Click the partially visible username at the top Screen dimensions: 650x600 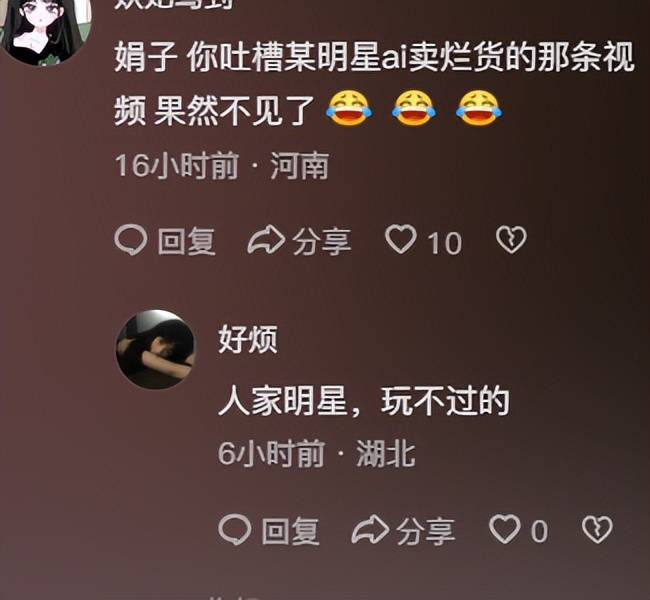pos(174,4)
